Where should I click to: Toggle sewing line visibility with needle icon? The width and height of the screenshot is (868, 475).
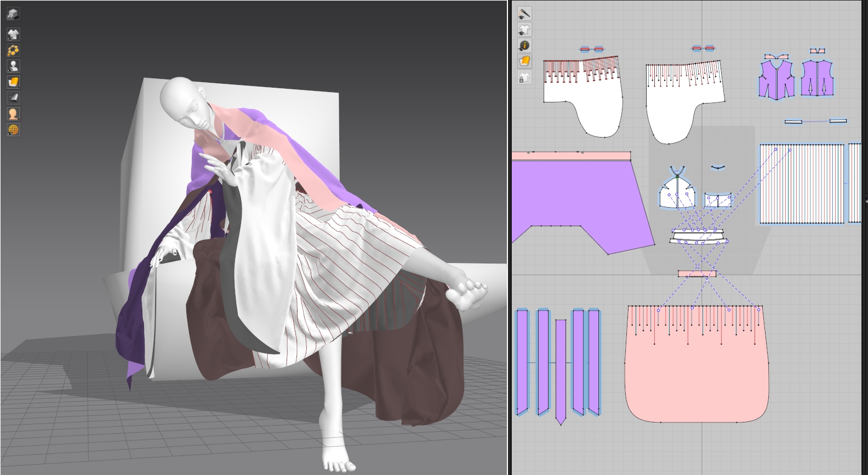coord(524,13)
